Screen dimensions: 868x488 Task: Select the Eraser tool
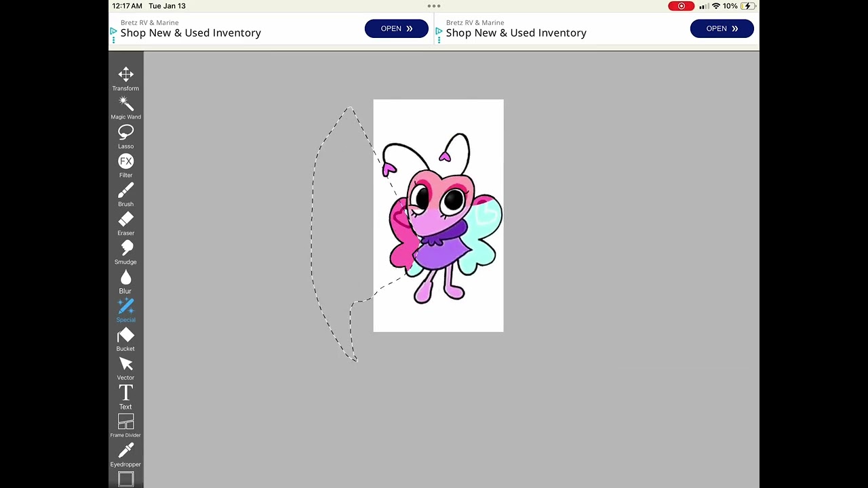[125, 224]
